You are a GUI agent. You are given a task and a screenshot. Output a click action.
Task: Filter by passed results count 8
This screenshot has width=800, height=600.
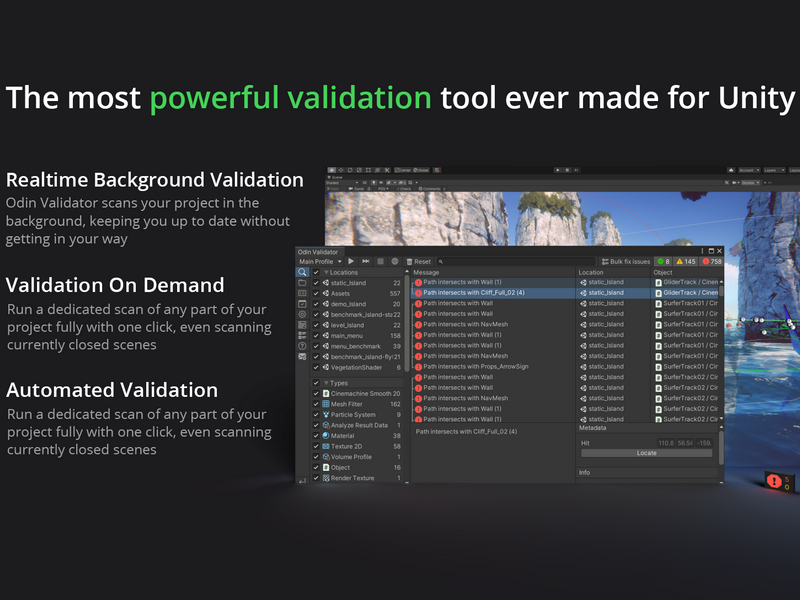(663, 261)
